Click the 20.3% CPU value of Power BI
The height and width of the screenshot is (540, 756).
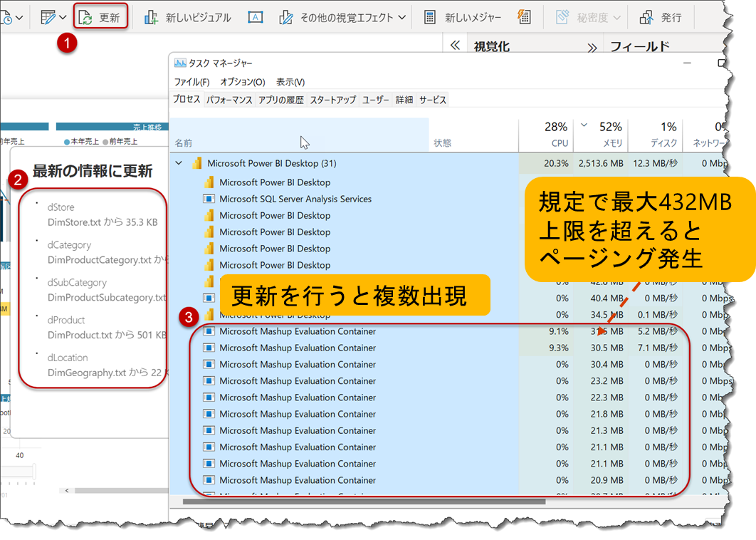pos(556,163)
